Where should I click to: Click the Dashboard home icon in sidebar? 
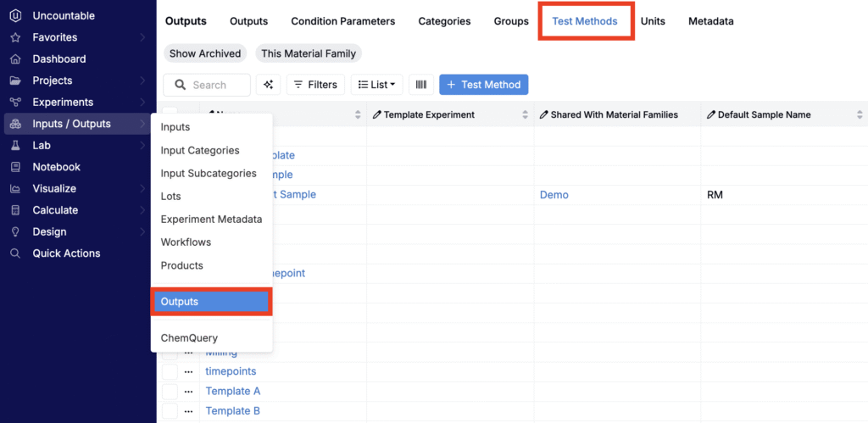(x=14, y=59)
